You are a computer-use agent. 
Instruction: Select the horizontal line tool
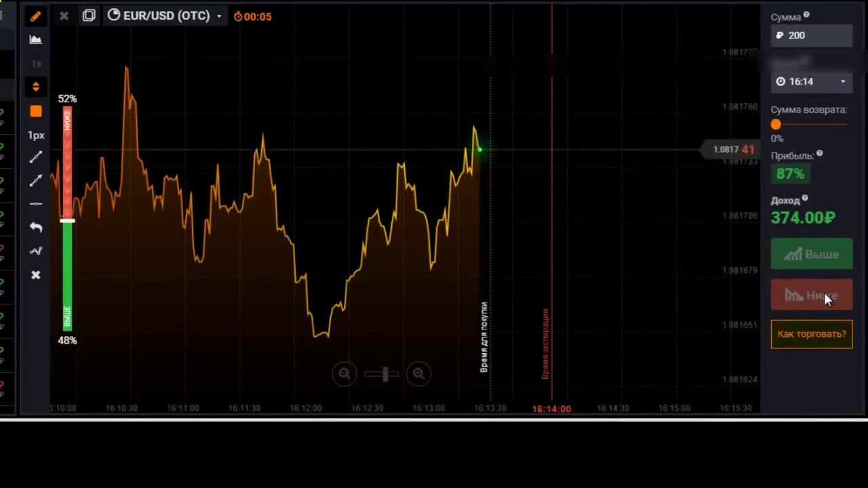click(36, 203)
